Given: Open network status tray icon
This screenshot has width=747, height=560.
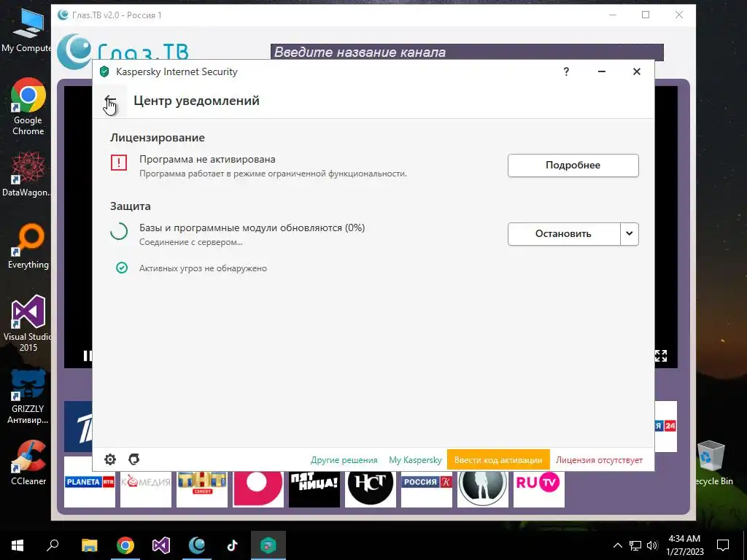Looking at the screenshot, I should [x=635, y=545].
